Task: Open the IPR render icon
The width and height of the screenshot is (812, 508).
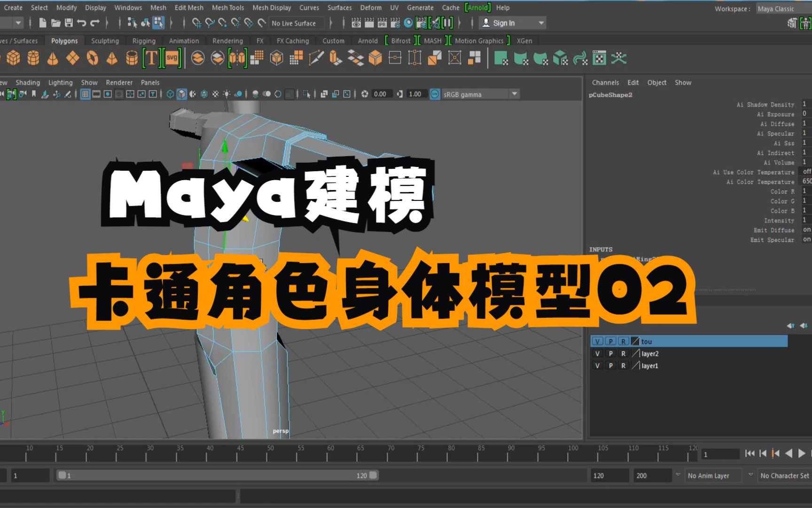Action: 382,23
